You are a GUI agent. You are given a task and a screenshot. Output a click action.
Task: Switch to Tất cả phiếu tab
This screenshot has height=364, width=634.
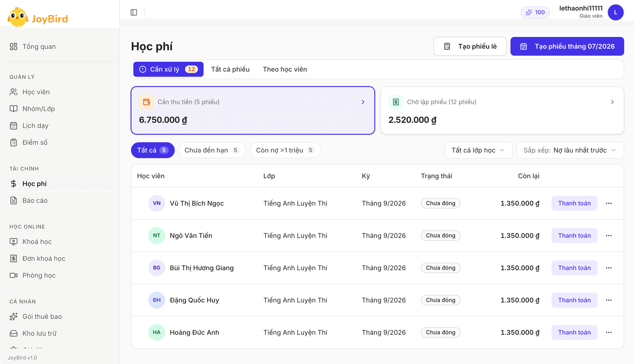tap(230, 69)
